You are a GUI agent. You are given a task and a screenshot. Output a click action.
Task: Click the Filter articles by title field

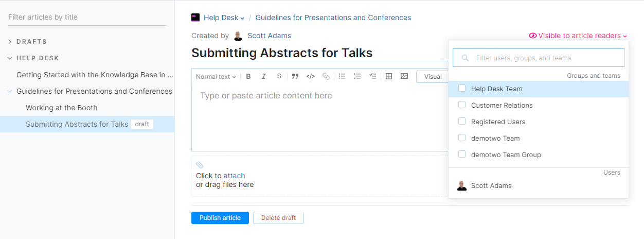(87, 17)
